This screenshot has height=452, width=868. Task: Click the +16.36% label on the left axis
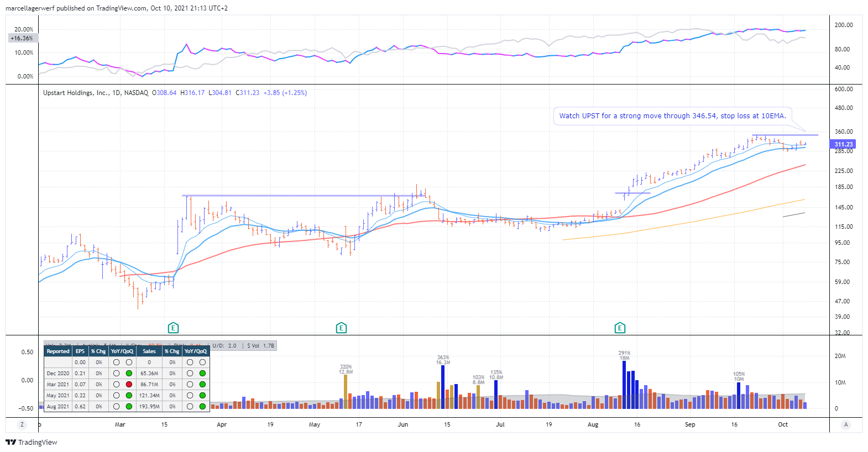[22, 38]
